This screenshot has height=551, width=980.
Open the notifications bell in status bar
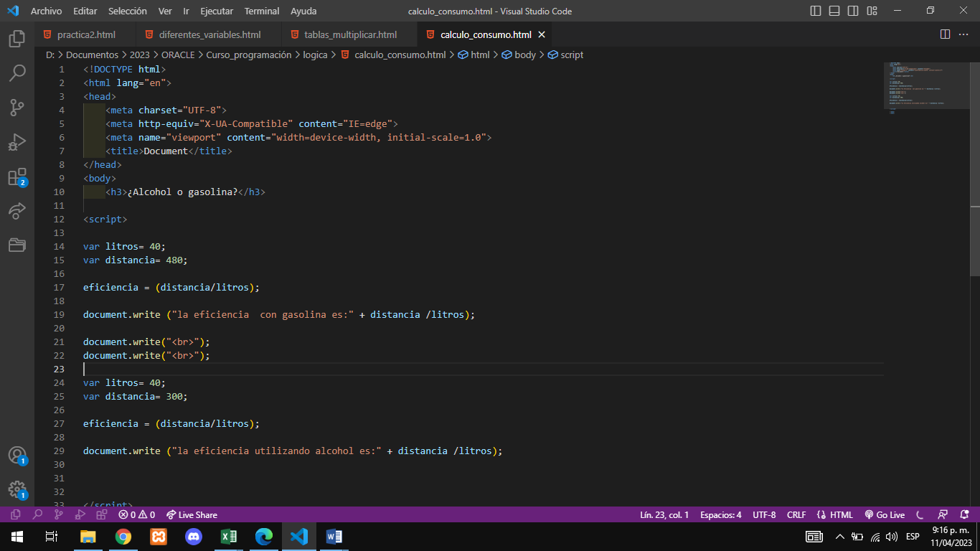[965, 514]
